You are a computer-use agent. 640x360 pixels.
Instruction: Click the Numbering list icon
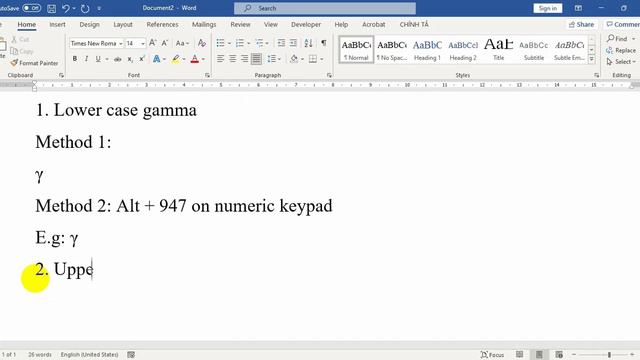240,43
